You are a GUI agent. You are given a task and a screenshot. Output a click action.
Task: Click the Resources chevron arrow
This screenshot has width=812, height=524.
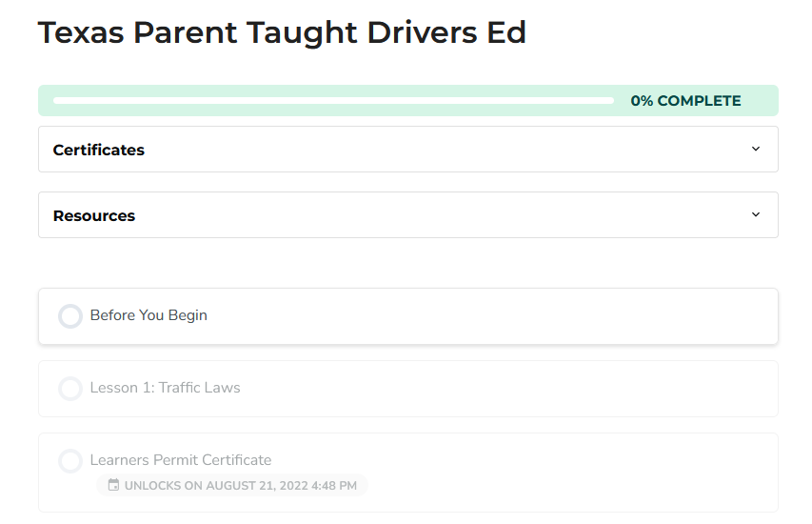[x=756, y=214]
